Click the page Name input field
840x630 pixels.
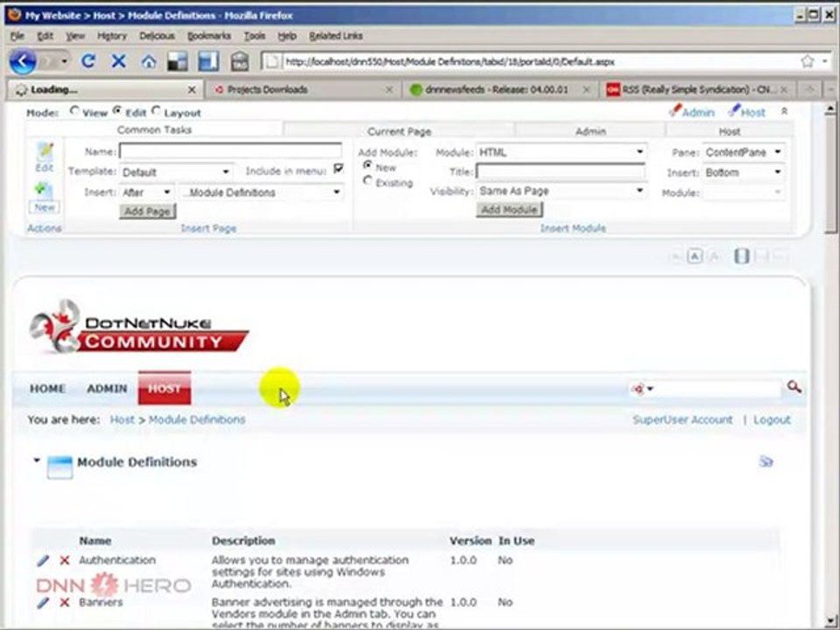tap(230, 151)
